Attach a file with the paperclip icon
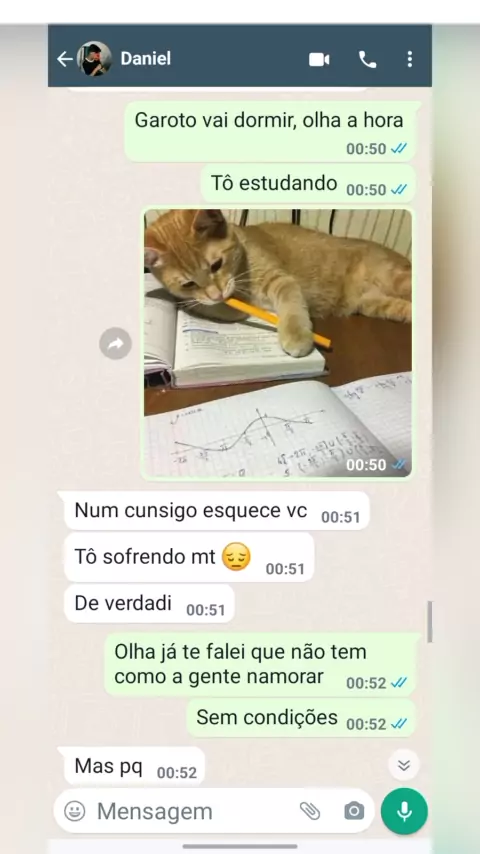Screen dimensions: 480x854 [x=310, y=811]
